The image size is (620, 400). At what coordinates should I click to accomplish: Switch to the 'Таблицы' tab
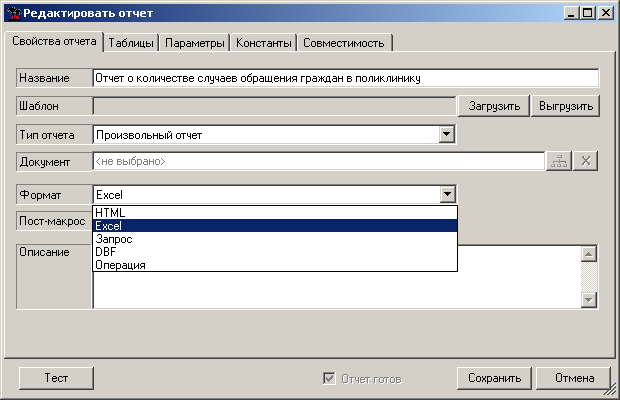(x=130, y=43)
